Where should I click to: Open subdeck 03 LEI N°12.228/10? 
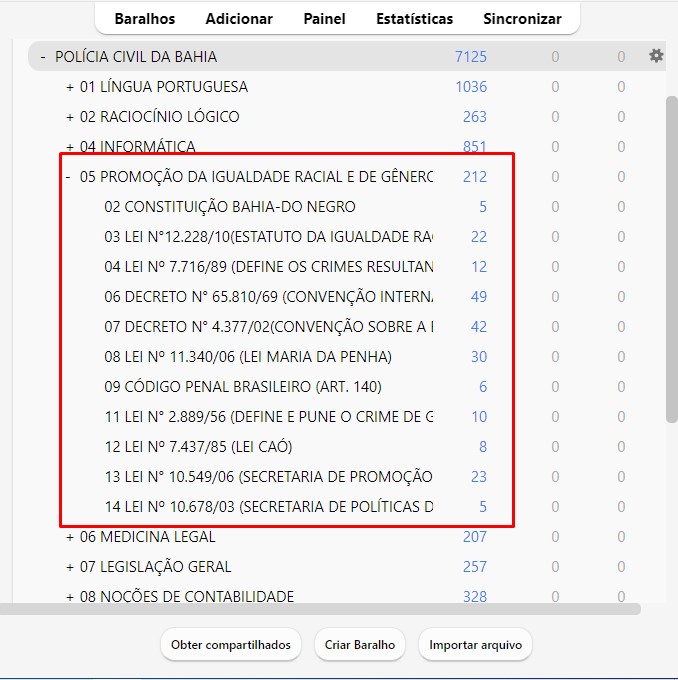click(269, 236)
